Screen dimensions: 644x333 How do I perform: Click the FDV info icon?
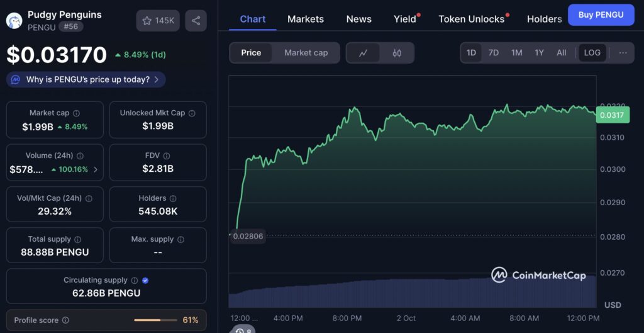(x=166, y=156)
